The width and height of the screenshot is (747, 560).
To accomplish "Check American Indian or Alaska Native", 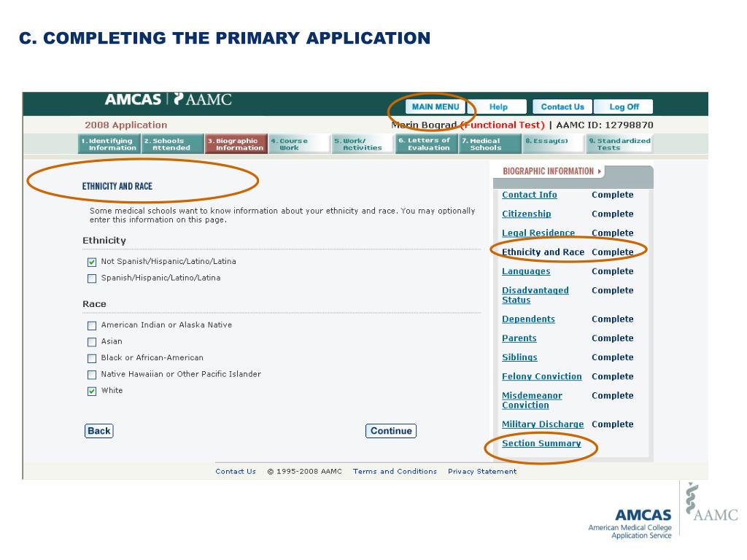I will (x=92, y=326).
